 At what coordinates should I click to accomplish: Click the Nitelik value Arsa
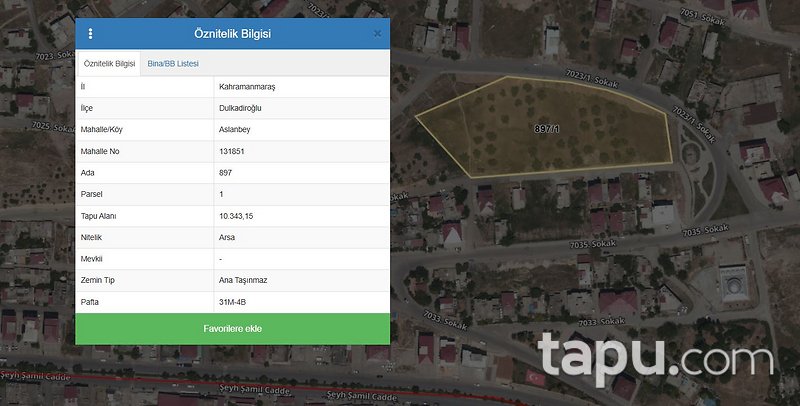pos(228,237)
